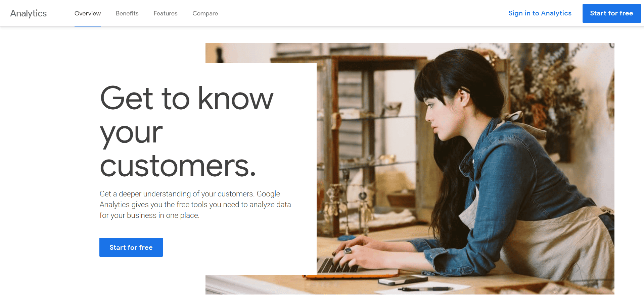Select the Compare tab
This screenshot has width=644, height=295.
tap(205, 13)
